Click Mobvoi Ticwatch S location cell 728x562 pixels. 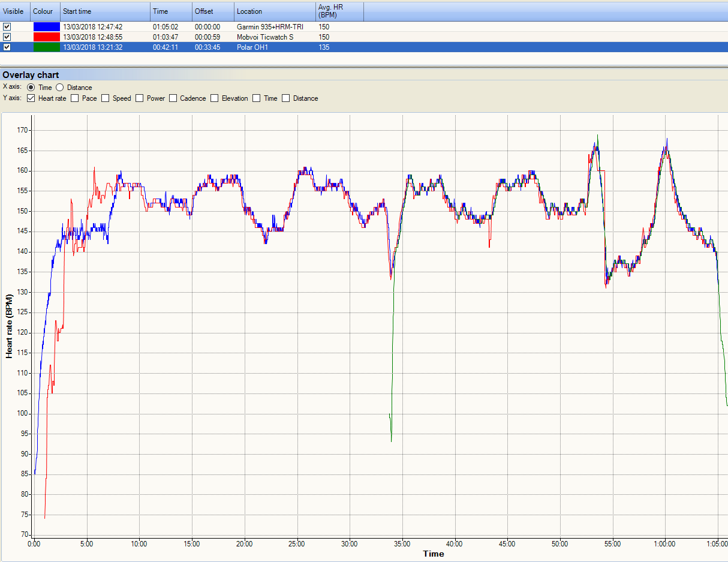tap(266, 37)
